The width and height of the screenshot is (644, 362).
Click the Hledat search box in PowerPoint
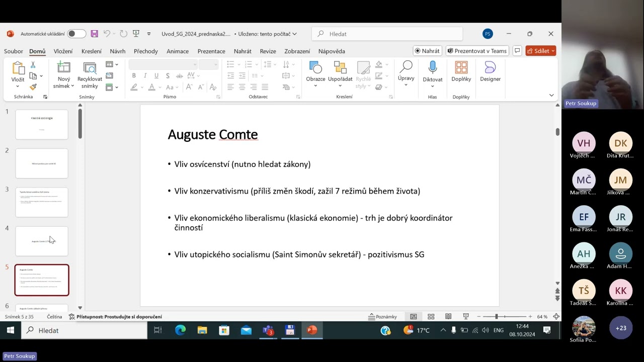click(387, 34)
